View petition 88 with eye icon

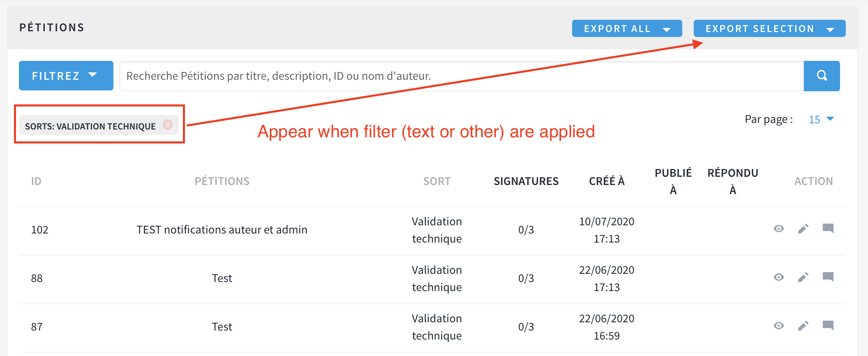778,277
